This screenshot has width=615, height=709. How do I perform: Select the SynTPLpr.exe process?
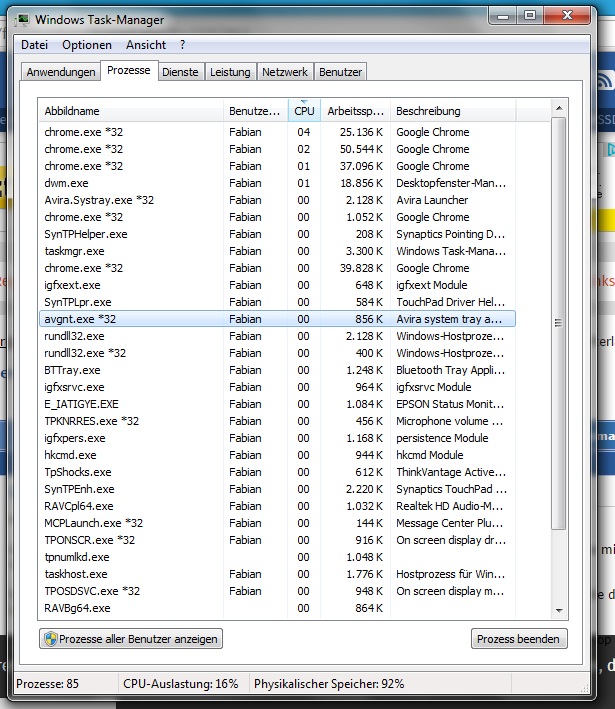[277, 302]
